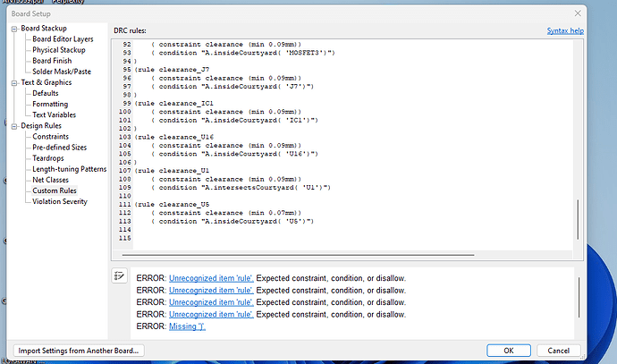The height and width of the screenshot is (364, 617).
Task: Open Teardrops page
Action: 48,158
